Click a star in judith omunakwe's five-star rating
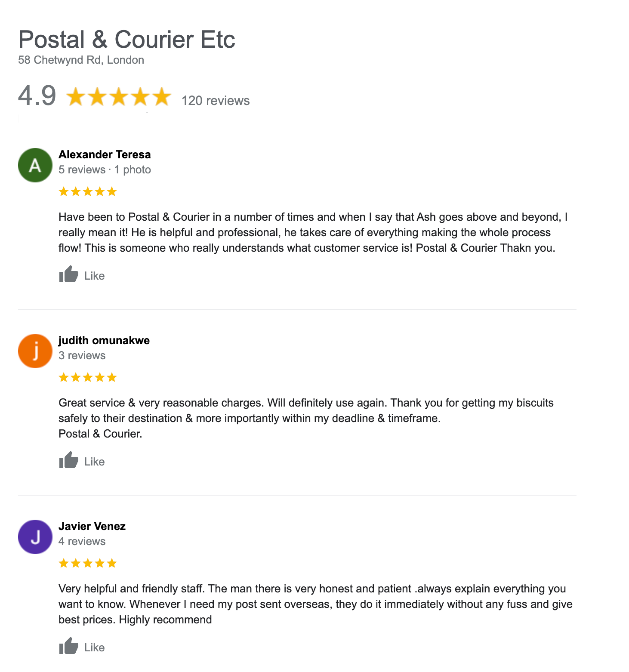 [x=87, y=377]
